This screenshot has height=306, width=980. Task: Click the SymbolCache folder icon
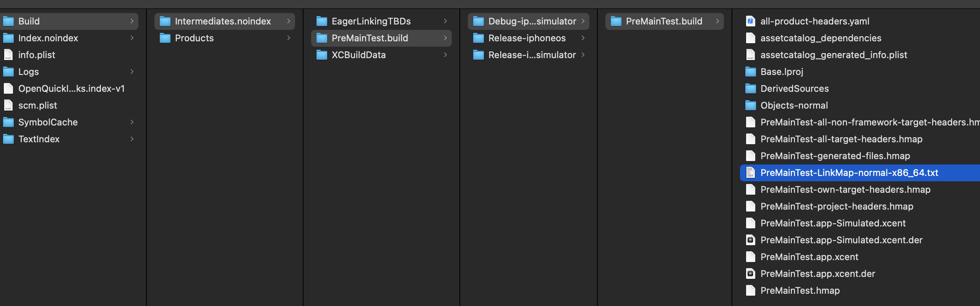point(8,122)
